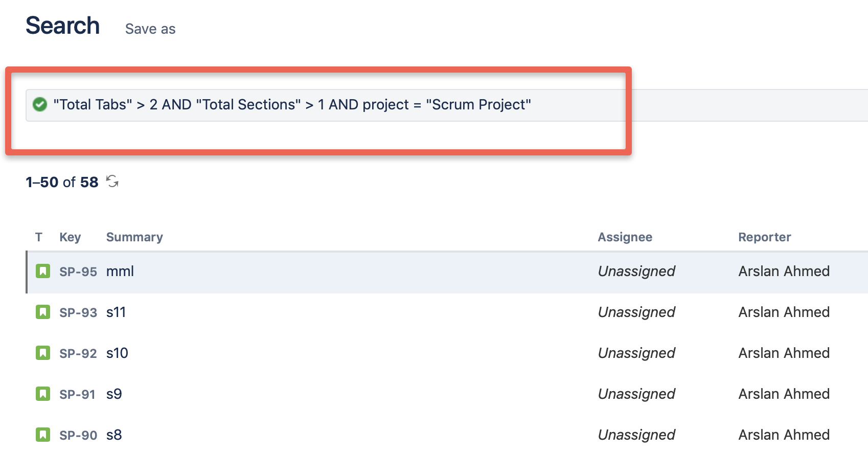
Task: Click the story type icon for SP-92
Action: coord(43,353)
